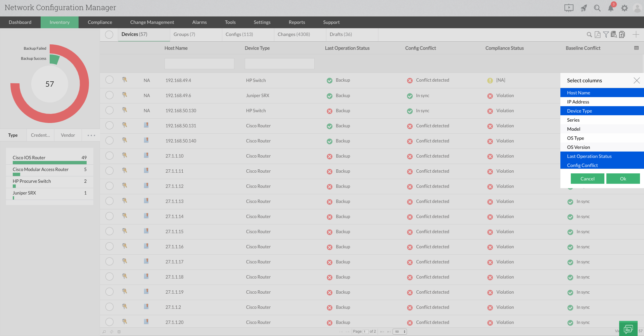This screenshot has height=336, width=644.
Task: Open the column chooser grid icon
Action: coord(636,48)
